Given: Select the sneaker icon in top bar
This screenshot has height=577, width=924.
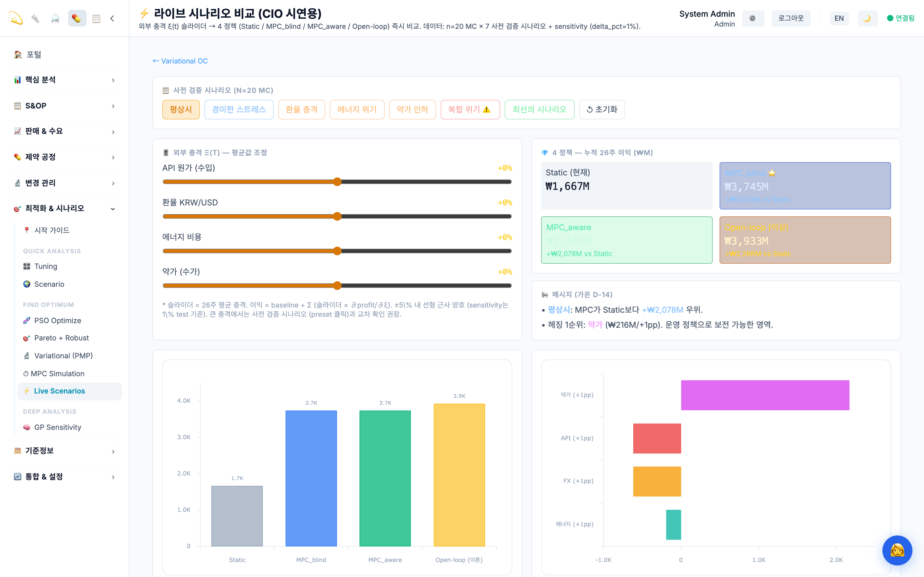Looking at the screenshot, I should [x=36, y=18].
